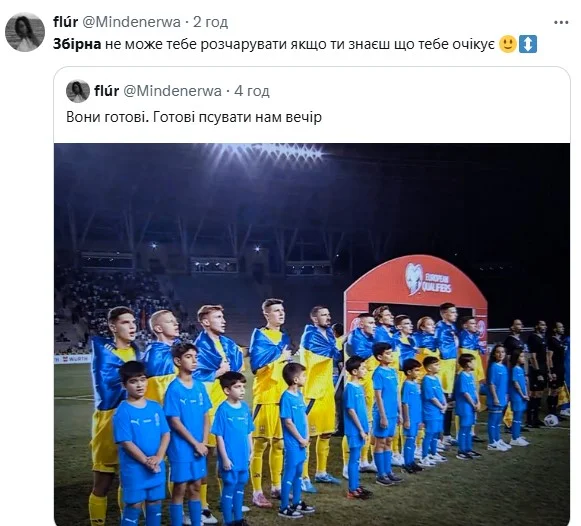581x526 pixels.
Task: Click the main tweet's profile avatar
Action: [x=25, y=32]
